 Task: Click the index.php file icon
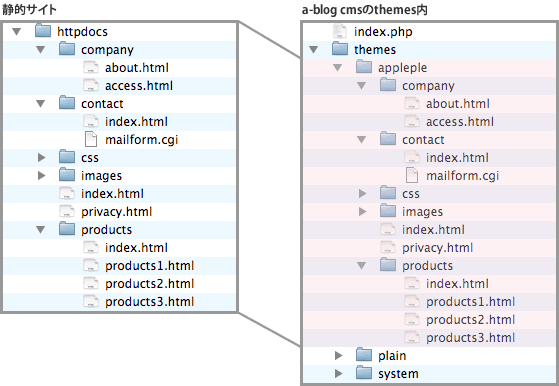tap(339, 31)
